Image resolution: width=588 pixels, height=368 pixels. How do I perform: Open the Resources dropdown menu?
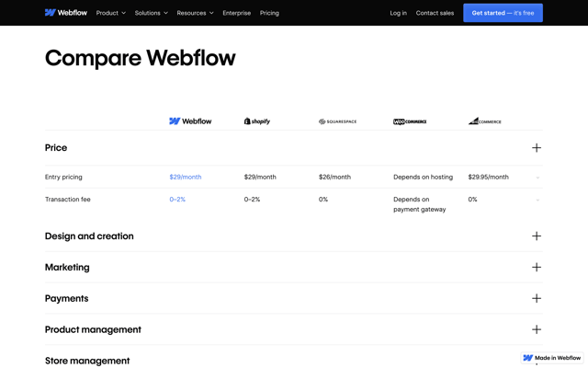[195, 13]
